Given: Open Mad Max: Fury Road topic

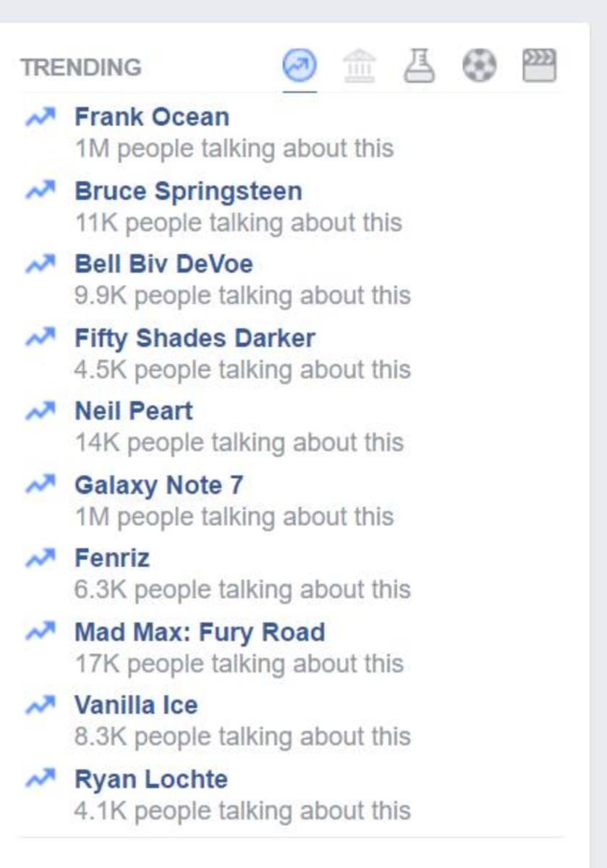Looking at the screenshot, I should pyautogui.click(x=200, y=632).
